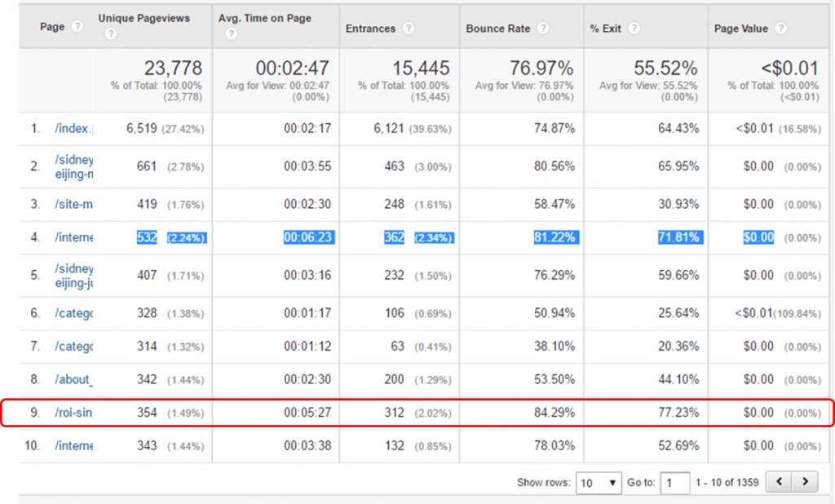Click the Go to page number field

(x=675, y=483)
